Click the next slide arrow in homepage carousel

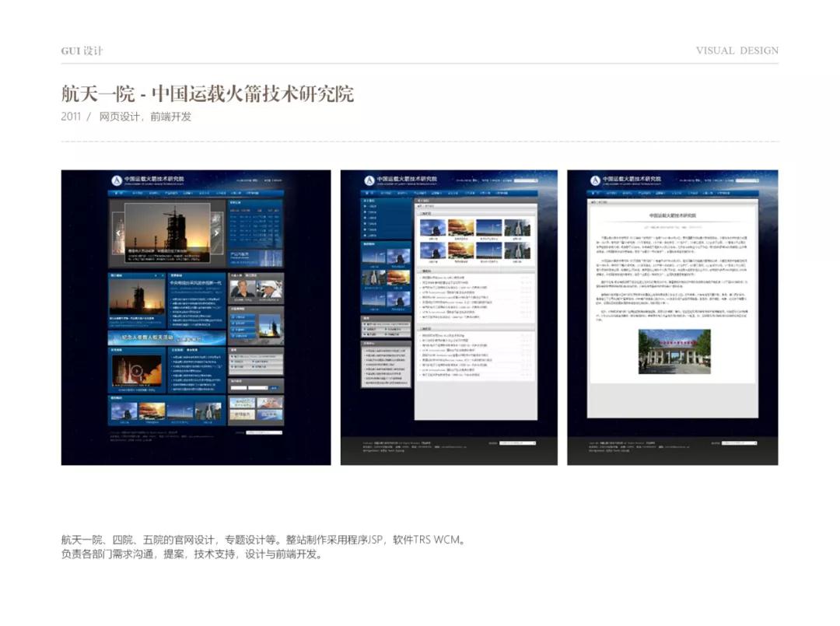pyautogui.click(x=216, y=233)
